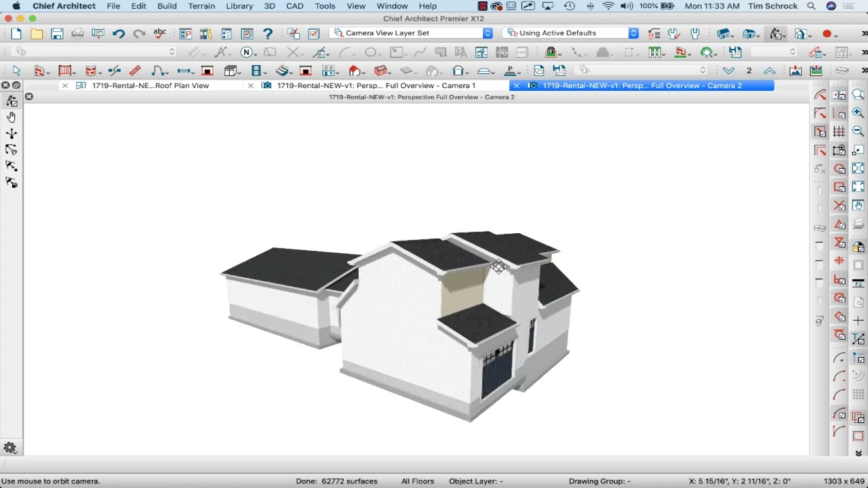
Task: Toggle the North Pointer N tool
Action: click(246, 52)
